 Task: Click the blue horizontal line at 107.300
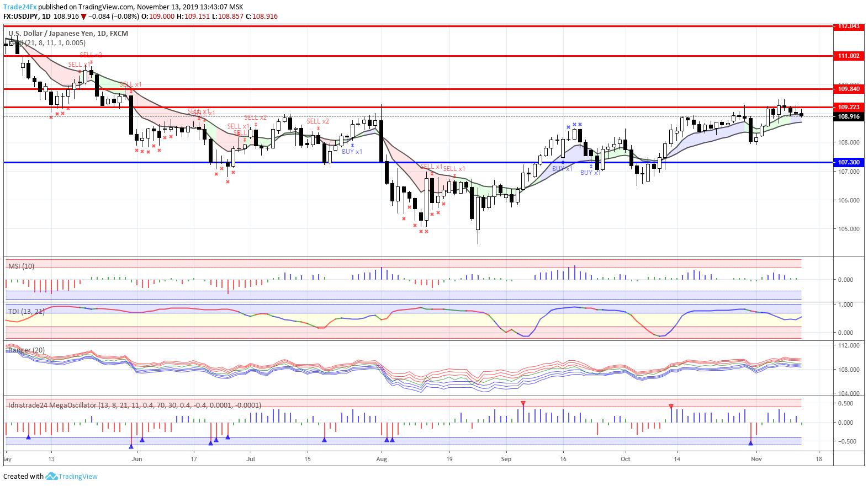(x=418, y=162)
